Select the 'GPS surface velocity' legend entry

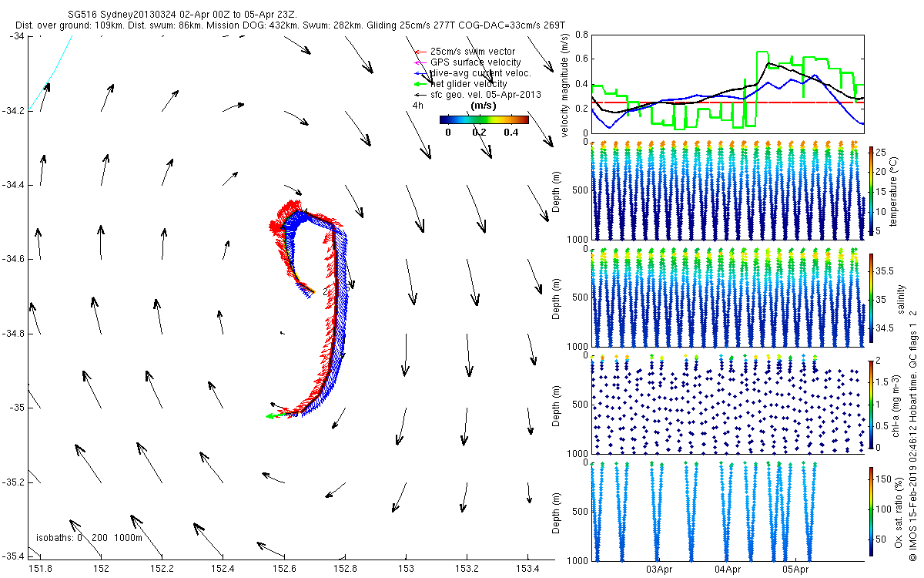coord(476,62)
